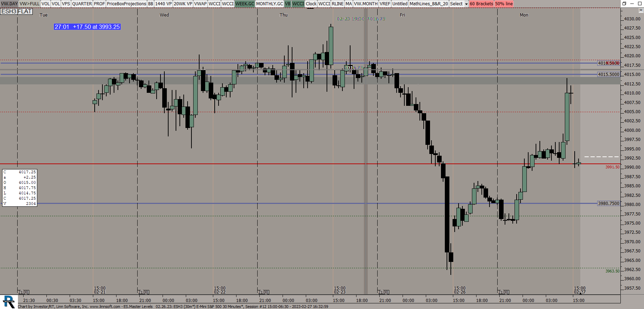Toggle the MA moving average button
This screenshot has width=644, height=309.
coord(349,4)
